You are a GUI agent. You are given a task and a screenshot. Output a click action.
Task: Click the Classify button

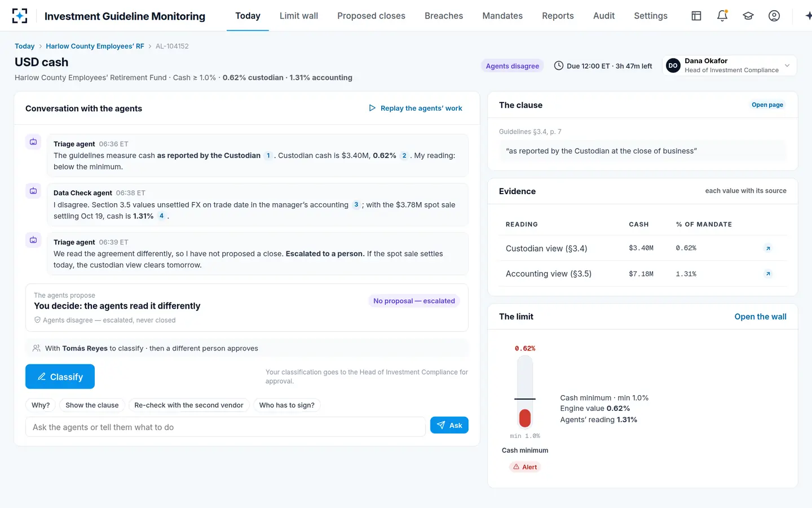click(x=60, y=376)
